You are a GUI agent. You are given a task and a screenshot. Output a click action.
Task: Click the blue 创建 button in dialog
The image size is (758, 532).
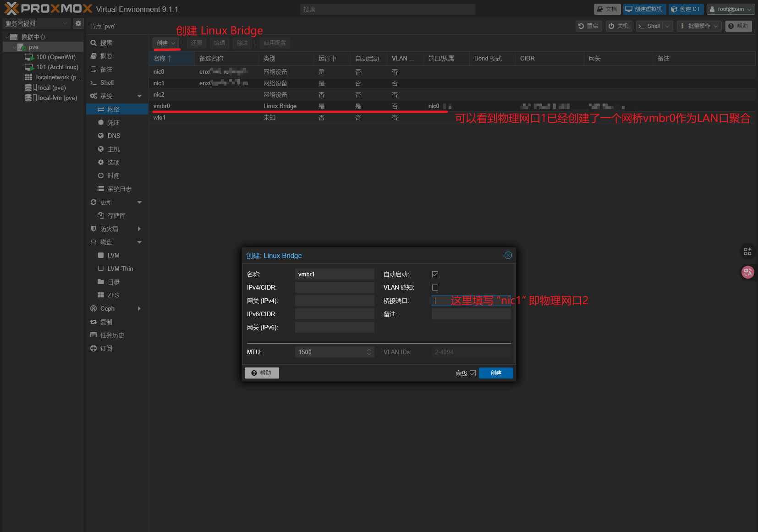pyautogui.click(x=496, y=373)
